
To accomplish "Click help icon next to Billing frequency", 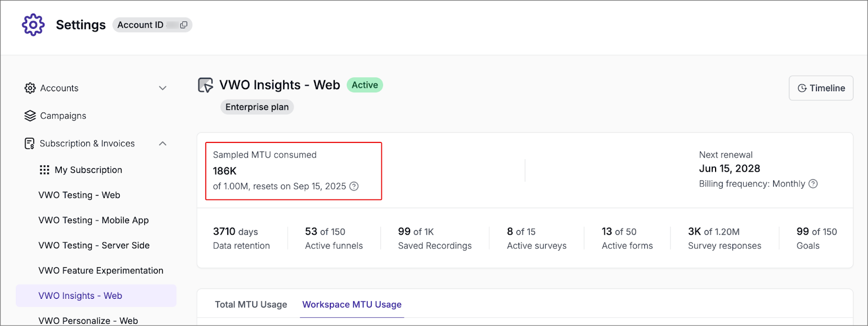I will 813,184.
